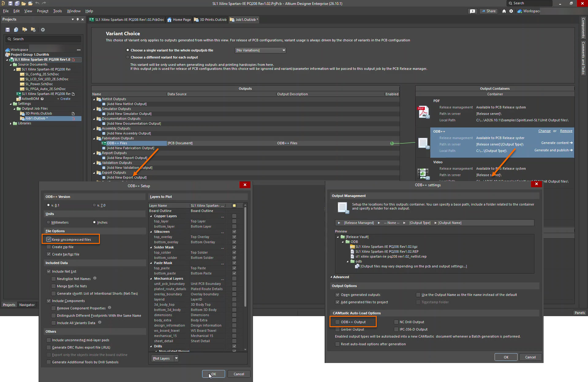The width and height of the screenshot is (588, 382).
Task: Click the info icon next to Remove Component Properties
Action: (110, 308)
